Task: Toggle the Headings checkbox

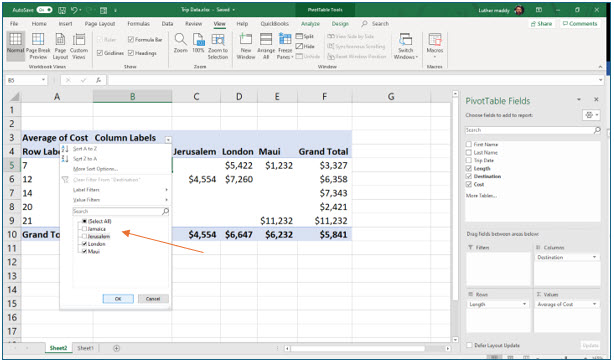Action: click(131, 53)
